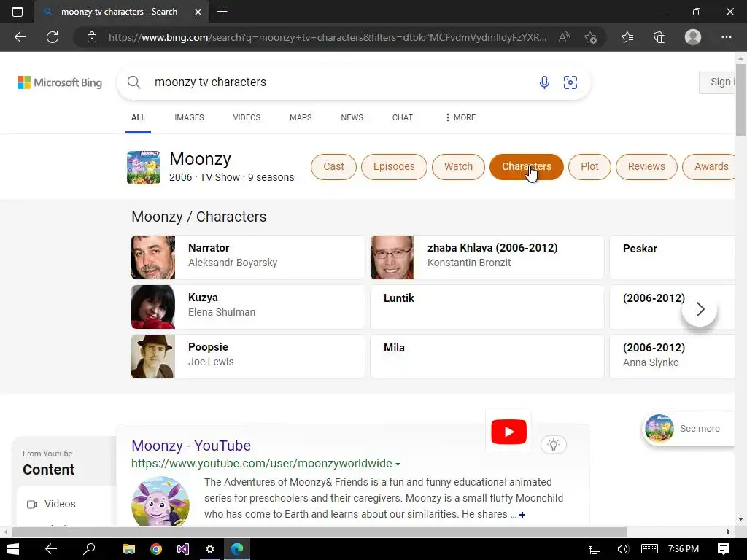
Task: Click See more Moonzy button
Action: coord(689,429)
